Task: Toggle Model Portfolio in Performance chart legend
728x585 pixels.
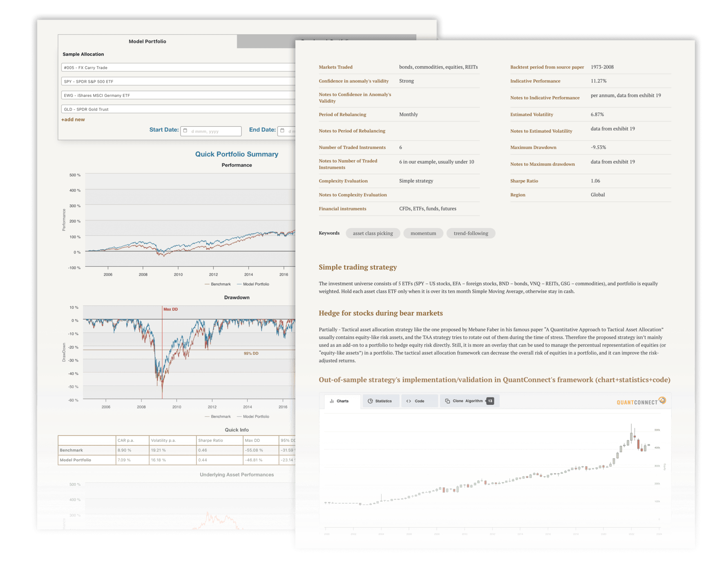Action: (253, 284)
